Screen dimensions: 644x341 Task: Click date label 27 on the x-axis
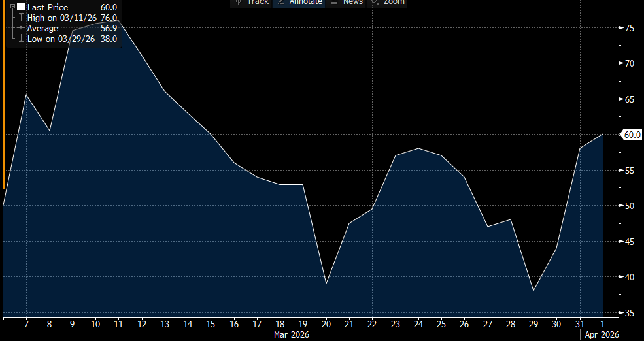tap(487, 324)
